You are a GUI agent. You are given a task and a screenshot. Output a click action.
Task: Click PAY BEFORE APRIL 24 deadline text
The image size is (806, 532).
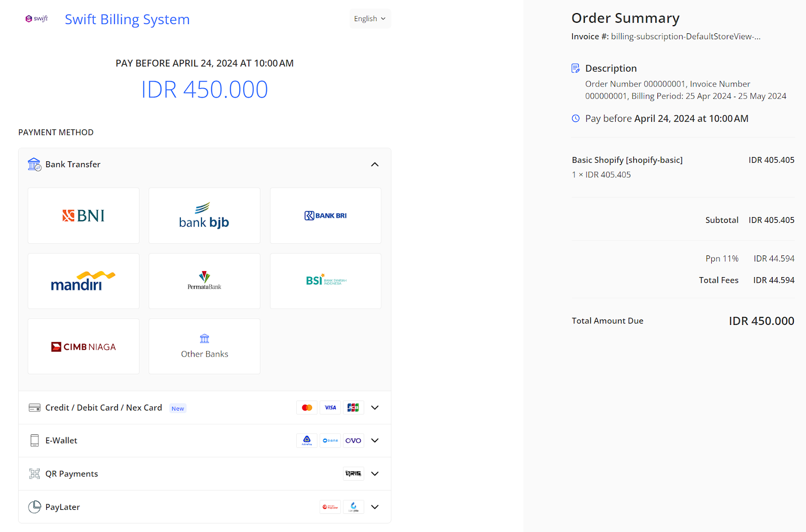tap(205, 63)
